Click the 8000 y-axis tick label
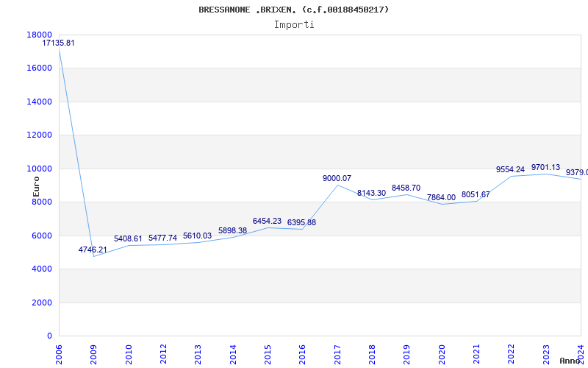The width and height of the screenshot is (588, 368). [x=42, y=202]
